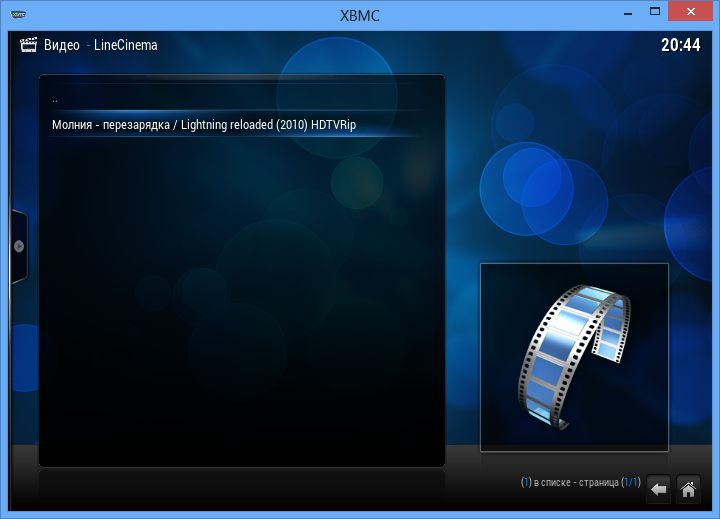
Task: Click the 'LineCinema' breadcrumb text
Action: pyautogui.click(x=125, y=45)
